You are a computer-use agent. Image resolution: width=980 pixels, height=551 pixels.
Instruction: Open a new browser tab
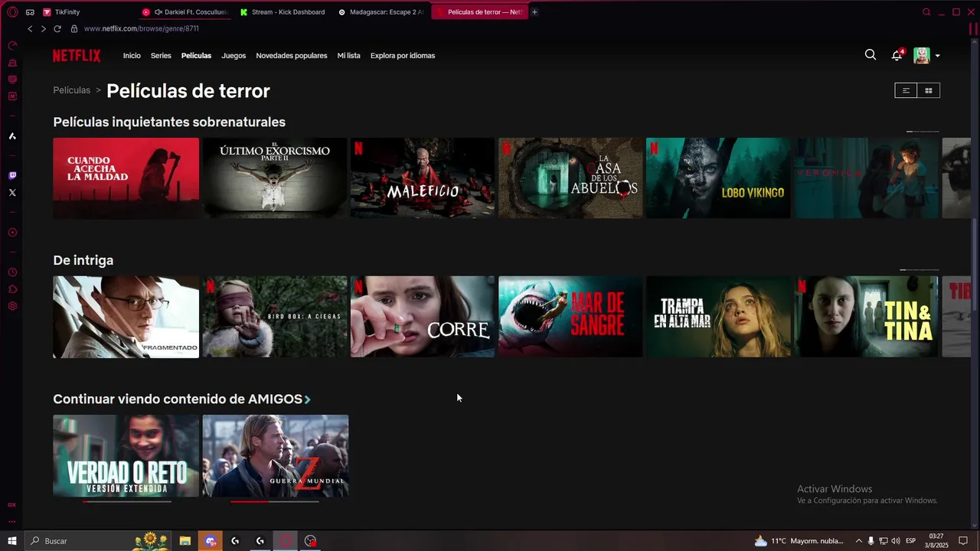coord(534,12)
